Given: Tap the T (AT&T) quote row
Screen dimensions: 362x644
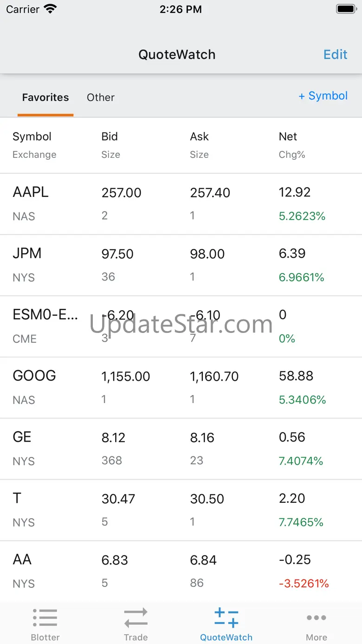Looking at the screenshot, I should [181, 510].
